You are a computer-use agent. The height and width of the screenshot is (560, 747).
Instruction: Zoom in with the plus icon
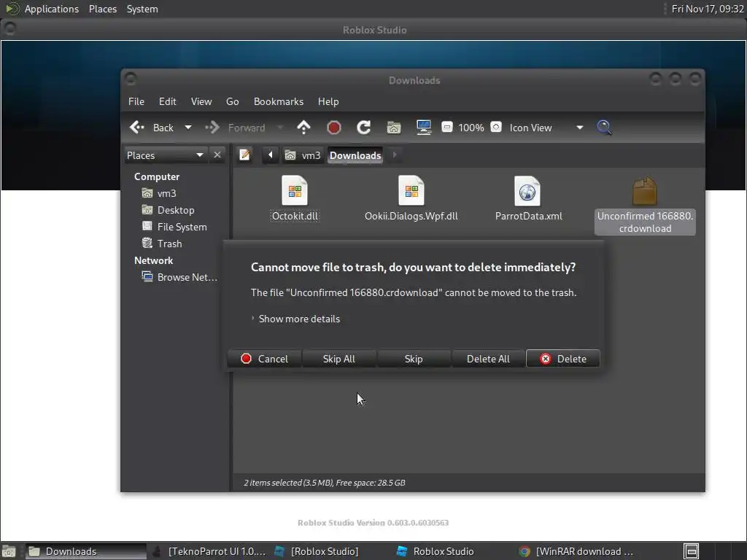pos(496,127)
